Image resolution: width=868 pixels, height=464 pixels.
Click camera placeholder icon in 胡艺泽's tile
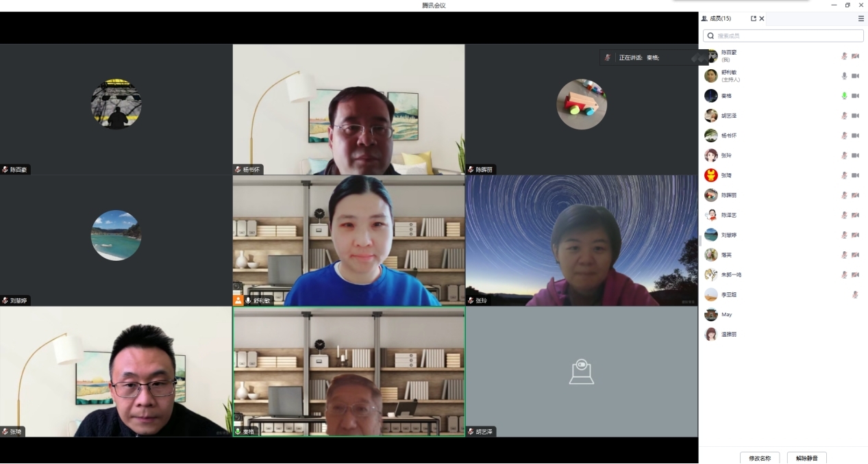pos(581,371)
